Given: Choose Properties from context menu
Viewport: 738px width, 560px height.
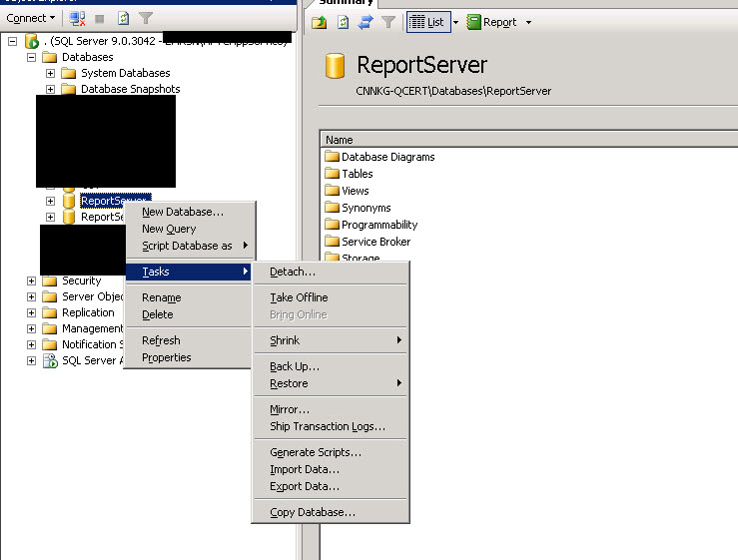Looking at the screenshot, I should point(189,357).
